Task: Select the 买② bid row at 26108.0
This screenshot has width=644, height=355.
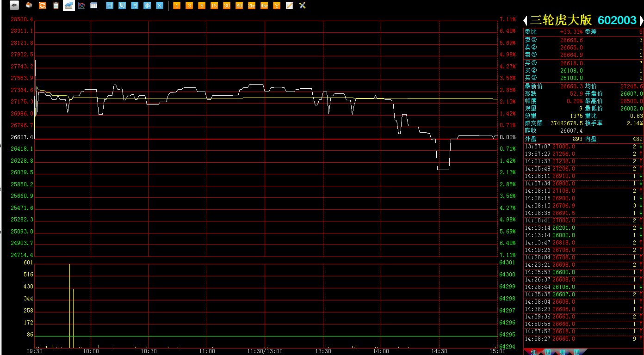Action: [583, 71]
